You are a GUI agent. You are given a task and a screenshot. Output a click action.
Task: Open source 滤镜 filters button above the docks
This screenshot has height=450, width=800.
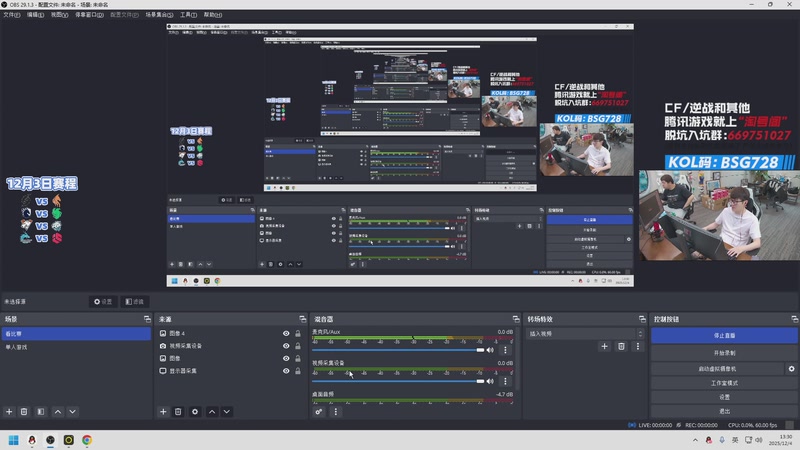(x=135, y=302)
